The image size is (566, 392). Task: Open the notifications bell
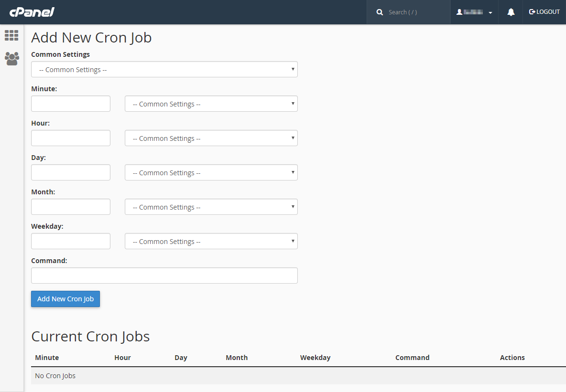tap(511, 12)
